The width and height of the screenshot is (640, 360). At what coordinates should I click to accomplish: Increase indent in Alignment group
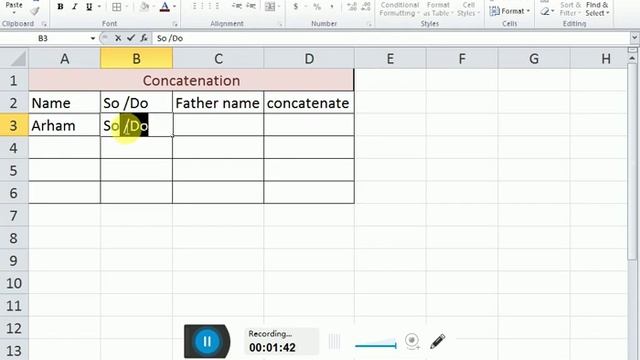tap(251, 7)
